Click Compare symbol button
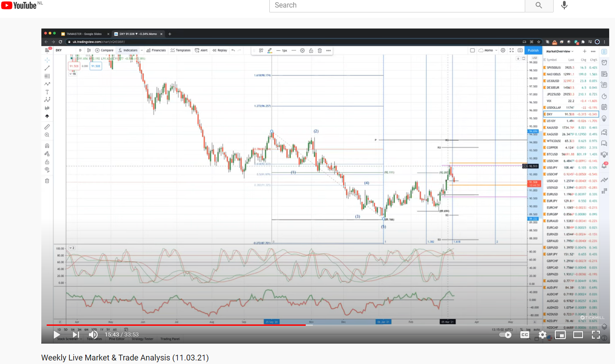Image resolution: width=615 pixels, height=364 pixels. (104, 50)
